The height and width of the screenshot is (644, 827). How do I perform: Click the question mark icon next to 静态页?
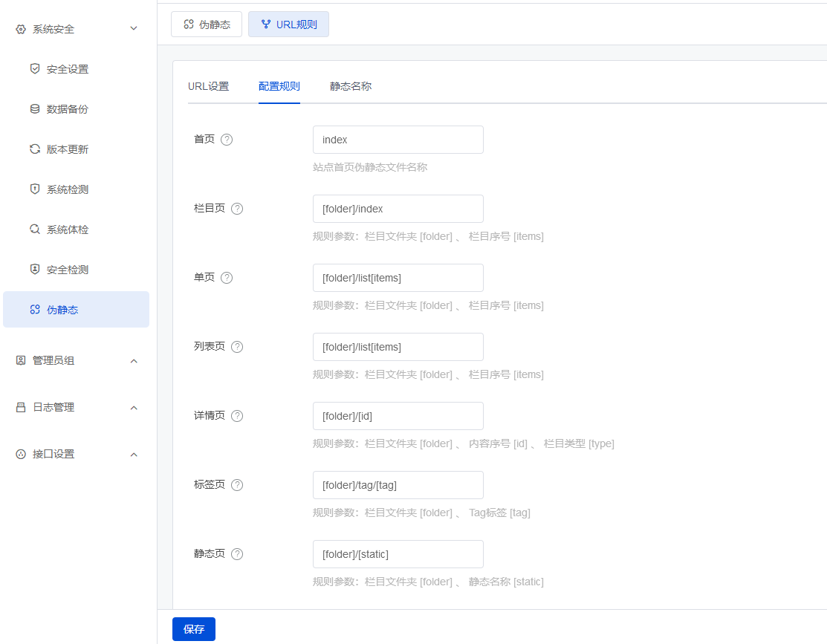click(x=237, y=554)
